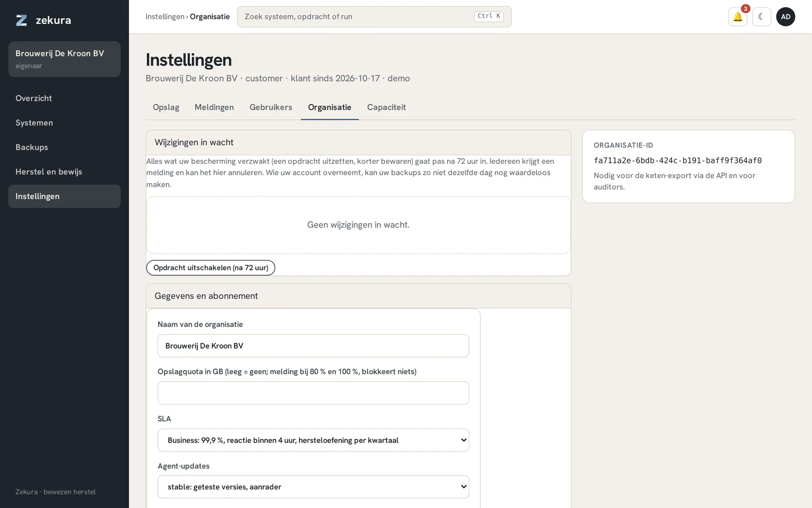Open Herstel en bewijs in sidebar
Image resolution: width=812 pixels, height=508 pixels.
point(65,172)
